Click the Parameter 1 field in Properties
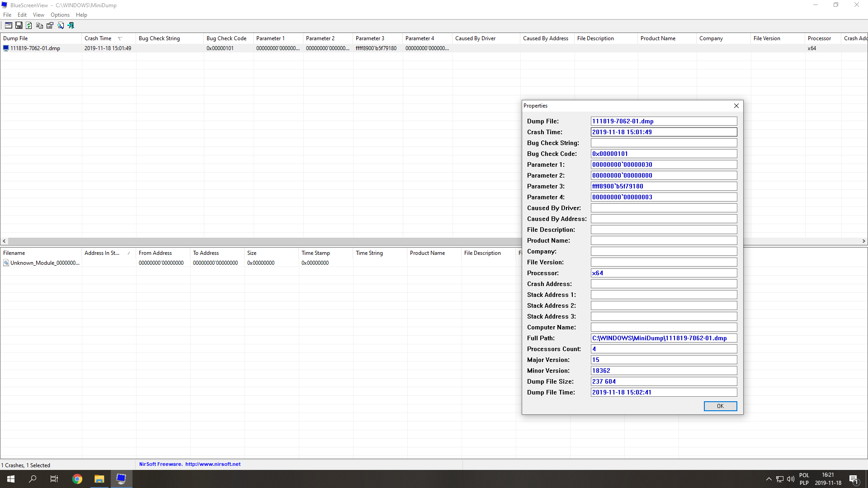 point(664,164)
